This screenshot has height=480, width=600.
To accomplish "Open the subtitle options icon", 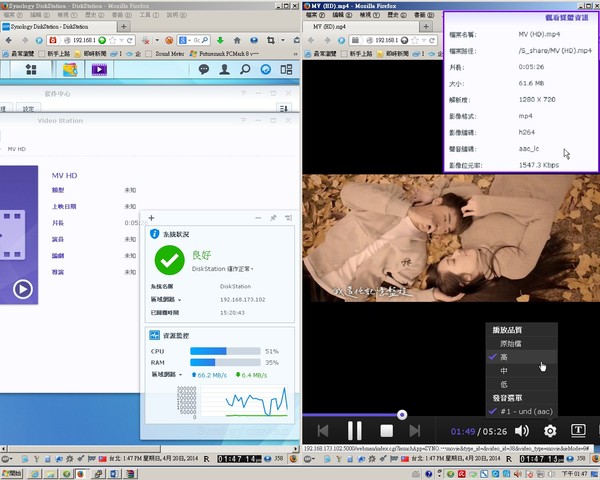I will (578, 431).
